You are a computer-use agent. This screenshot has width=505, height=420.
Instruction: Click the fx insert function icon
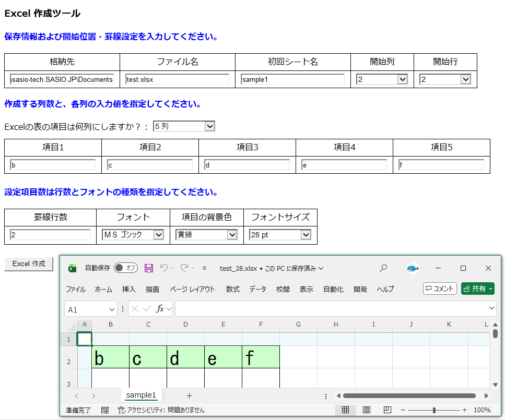[160, 309]
